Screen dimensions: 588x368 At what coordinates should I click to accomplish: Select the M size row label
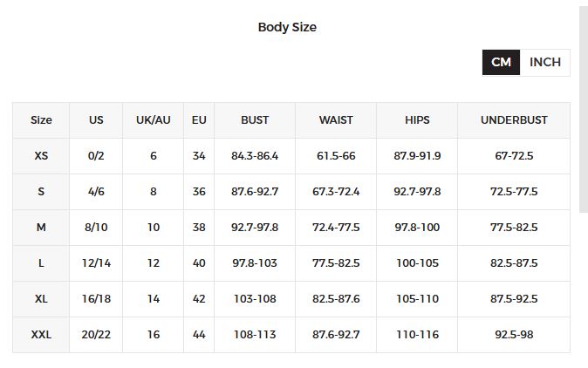click(x=41, y=228)
